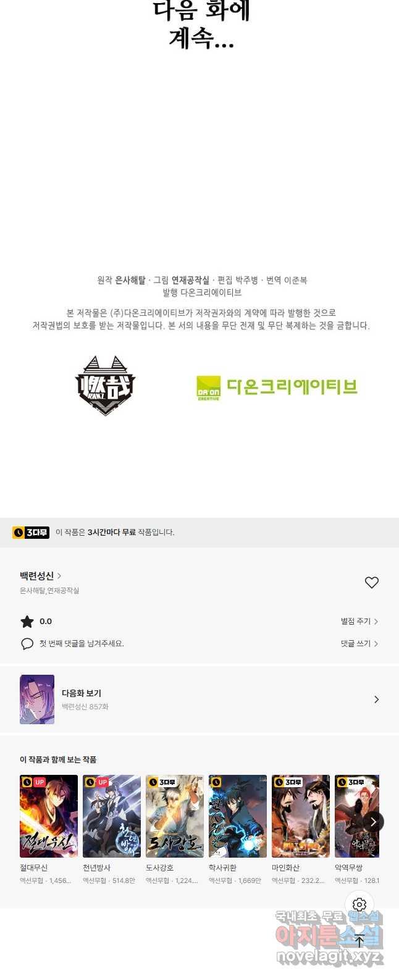This screenshot has width=399, height=980.
Task: Click the black KAIZ studio emblem logo
Action: point(106,386)
